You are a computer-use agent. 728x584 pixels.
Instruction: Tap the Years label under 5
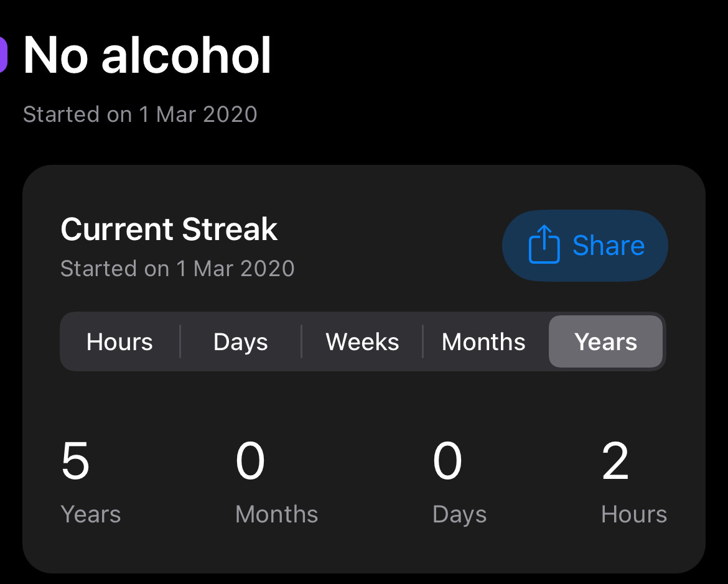[91, 514]
